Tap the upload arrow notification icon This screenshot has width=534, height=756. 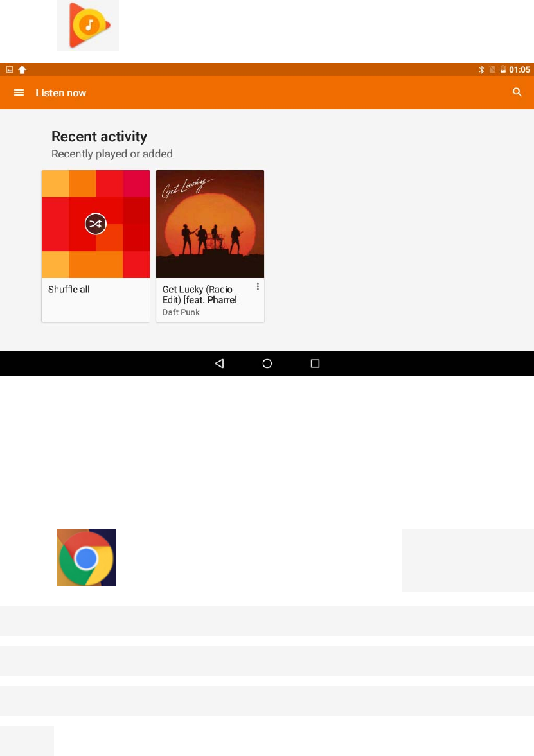click(22, 69)
